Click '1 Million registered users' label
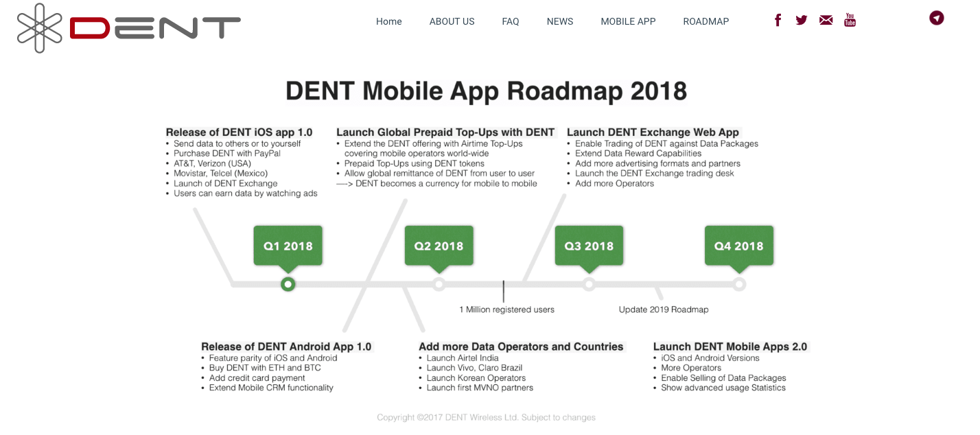 [506, 309]
